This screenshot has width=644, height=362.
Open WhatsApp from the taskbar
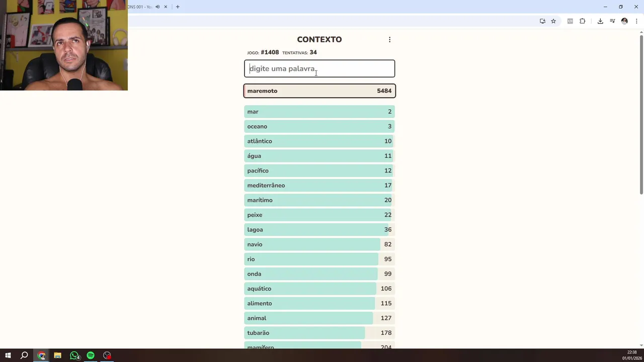74,355
